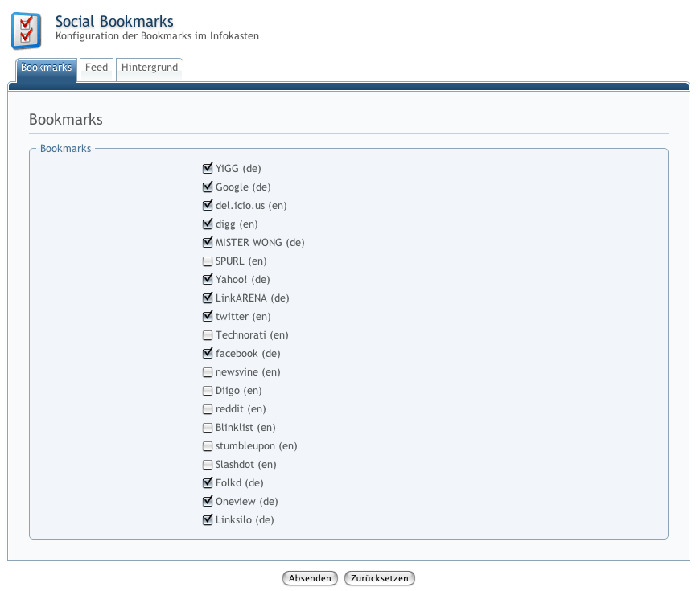Uncheck del.icio.us (en) bookmark
This screenshot has height=591, width=700.
coord(208,206)
